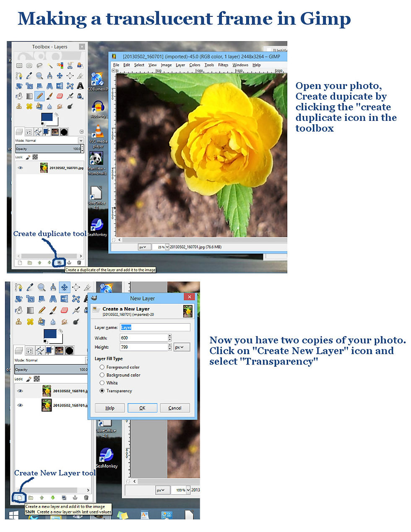The height and width of the screenshot is (532, 411).
Task: Choose the White layer fill option
Action: [x=102, y=383]
